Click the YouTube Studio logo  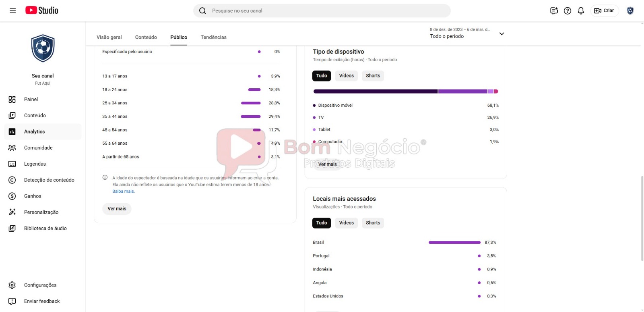click(42, 10)
